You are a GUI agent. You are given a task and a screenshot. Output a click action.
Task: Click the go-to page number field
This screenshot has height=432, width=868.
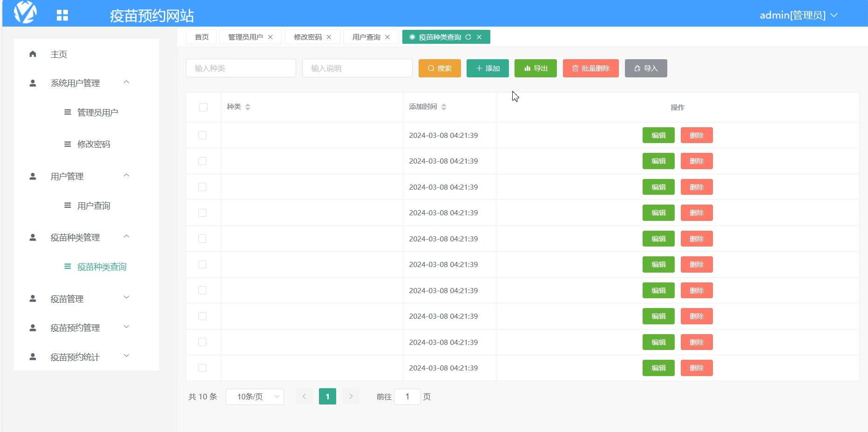407,397
